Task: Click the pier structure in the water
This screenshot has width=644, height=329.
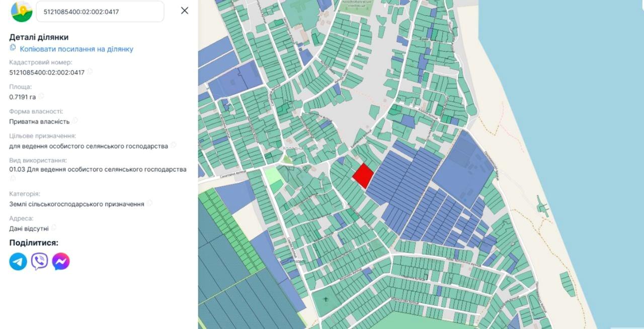Action: [542, 207]
